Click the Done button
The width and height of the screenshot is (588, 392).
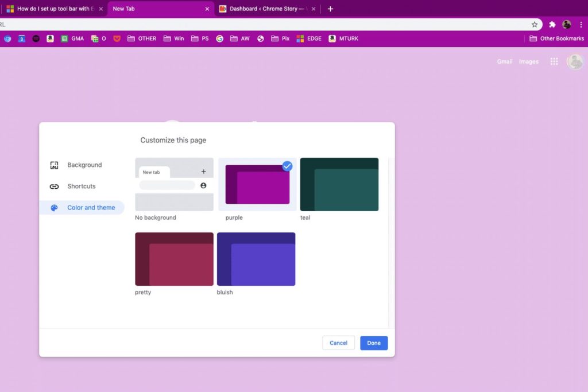tap(374, 343)
